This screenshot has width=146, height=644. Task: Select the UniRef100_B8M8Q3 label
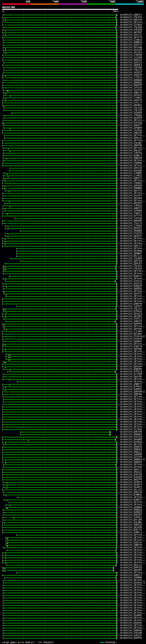[131, 82]
